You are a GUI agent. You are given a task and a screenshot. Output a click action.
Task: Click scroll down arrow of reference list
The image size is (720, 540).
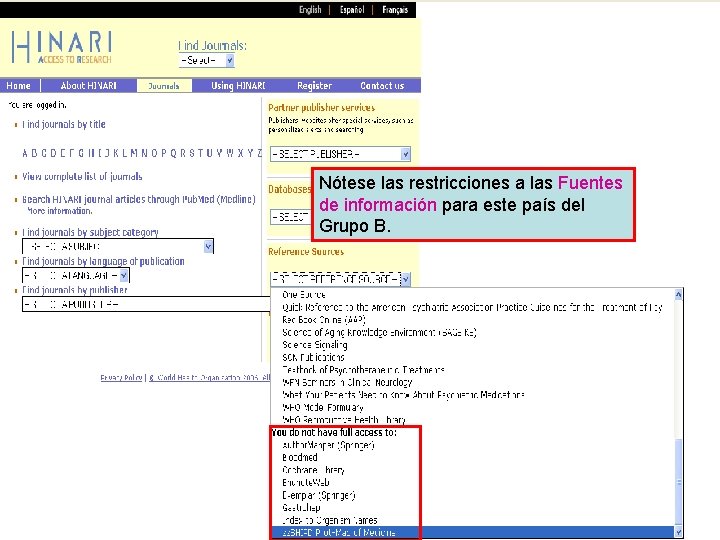click(678, 532)
